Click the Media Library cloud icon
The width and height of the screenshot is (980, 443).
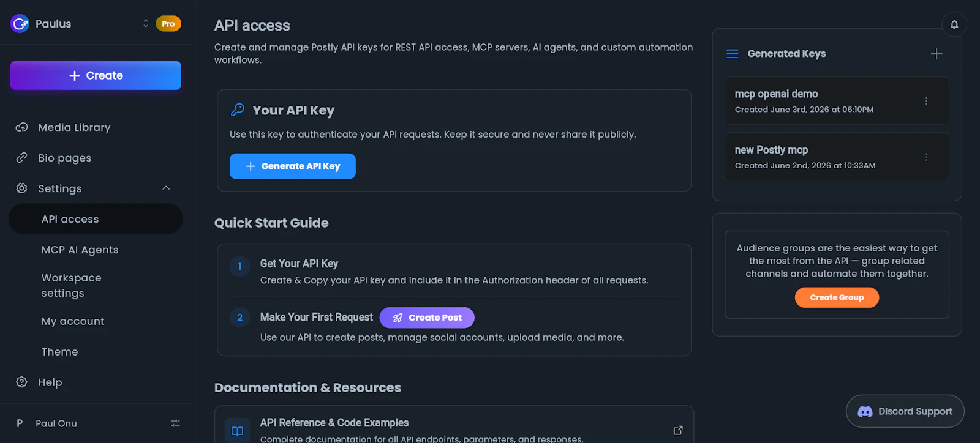point(22,127)
